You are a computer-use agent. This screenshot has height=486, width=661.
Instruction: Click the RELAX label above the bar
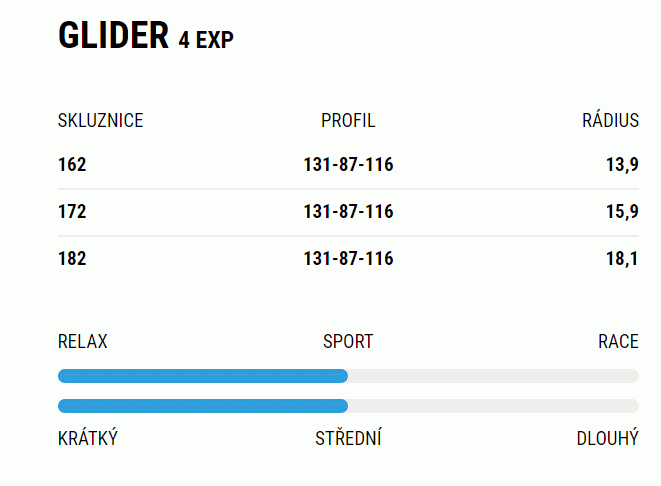click(83, 341)
